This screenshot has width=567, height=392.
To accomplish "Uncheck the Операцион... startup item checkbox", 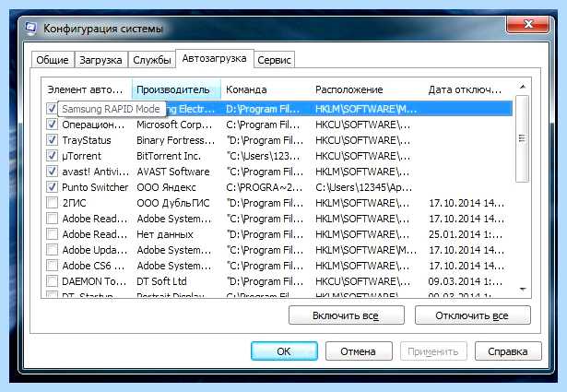I will click(52, 125).
